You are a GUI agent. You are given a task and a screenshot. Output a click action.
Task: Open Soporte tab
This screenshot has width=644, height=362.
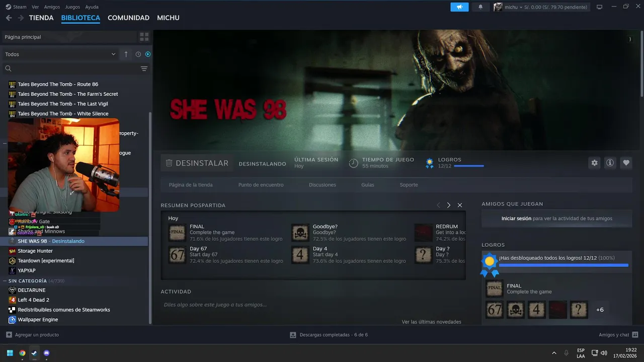click(409, 185)
